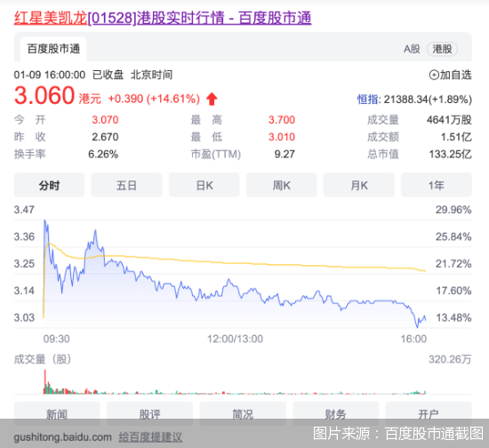Click the 09:30 time axis label

click(x=56, y=339)
